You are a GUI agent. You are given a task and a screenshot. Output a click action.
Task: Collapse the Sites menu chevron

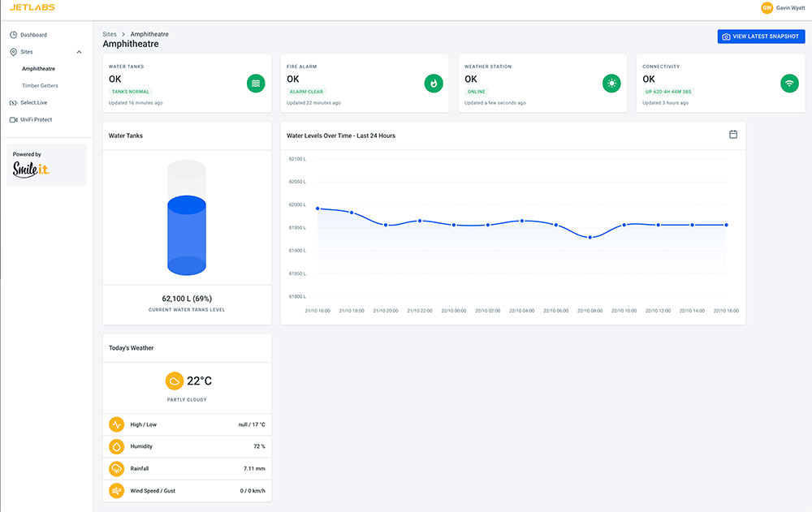(80, 52)
